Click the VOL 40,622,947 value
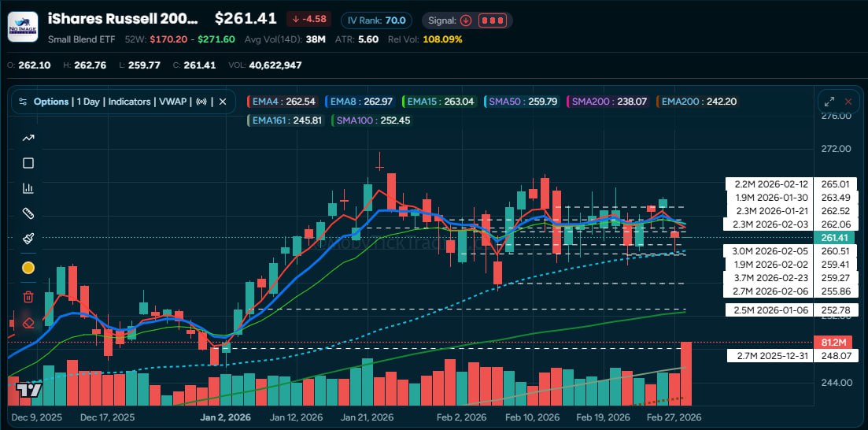Image resolution: width=868 pixels, height=430 pixels. (275, 65)
